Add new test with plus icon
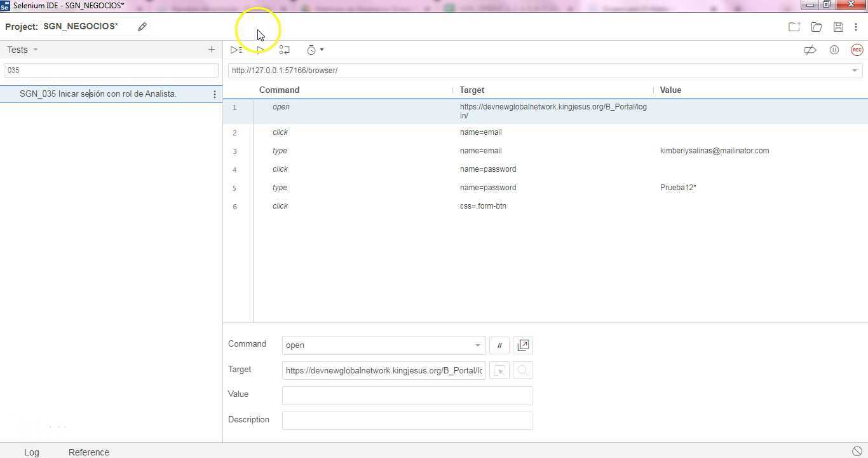 click(x=212, y=49)
